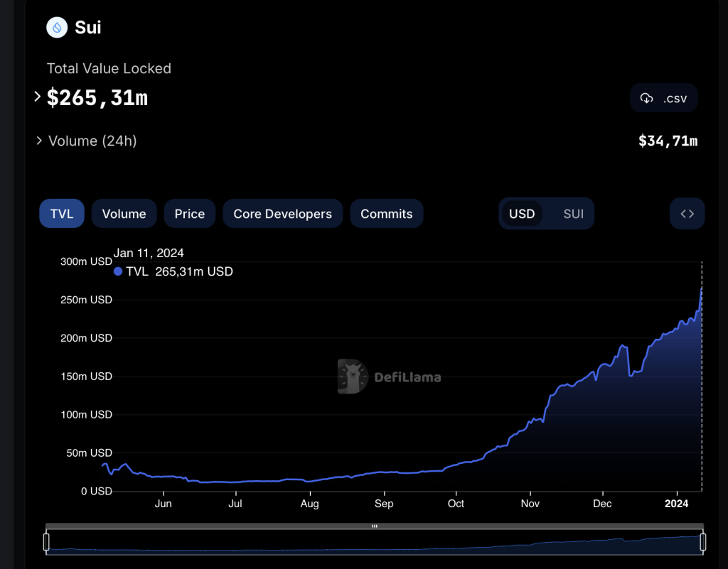This screenshot has width=728, height=569.
Task: Click the $265,31m total value figure
Action: 97,97
